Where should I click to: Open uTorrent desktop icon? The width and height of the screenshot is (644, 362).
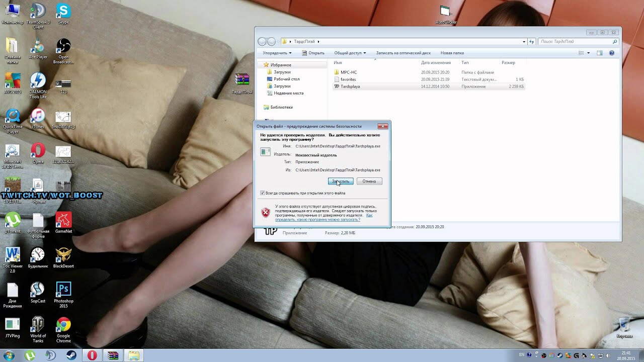(13, 223)
